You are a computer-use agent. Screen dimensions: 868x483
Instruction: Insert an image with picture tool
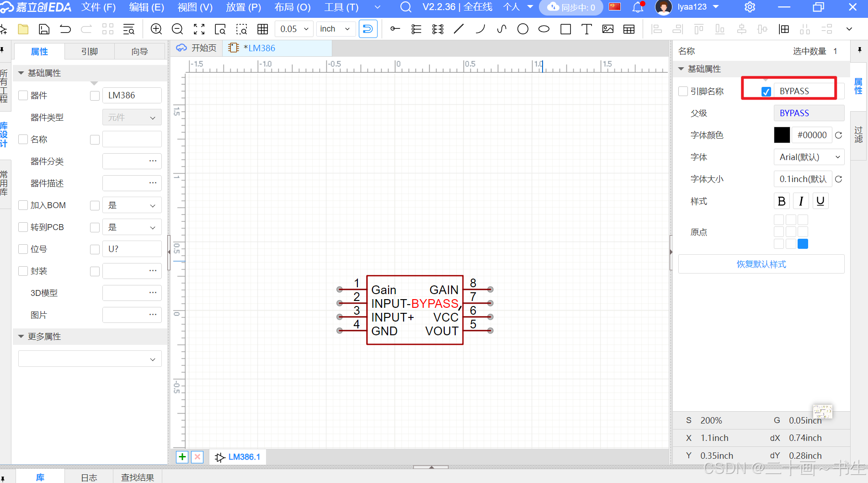point(608,29)
